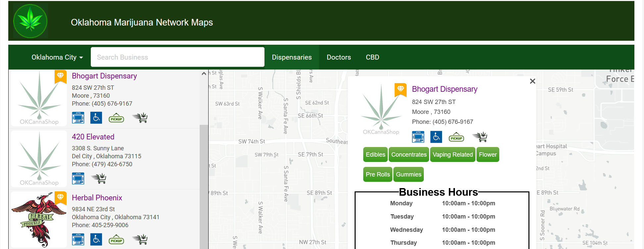Open Herbal Phoenix logo thumbnail
644x249 pixels.
(x=39, y=220)
